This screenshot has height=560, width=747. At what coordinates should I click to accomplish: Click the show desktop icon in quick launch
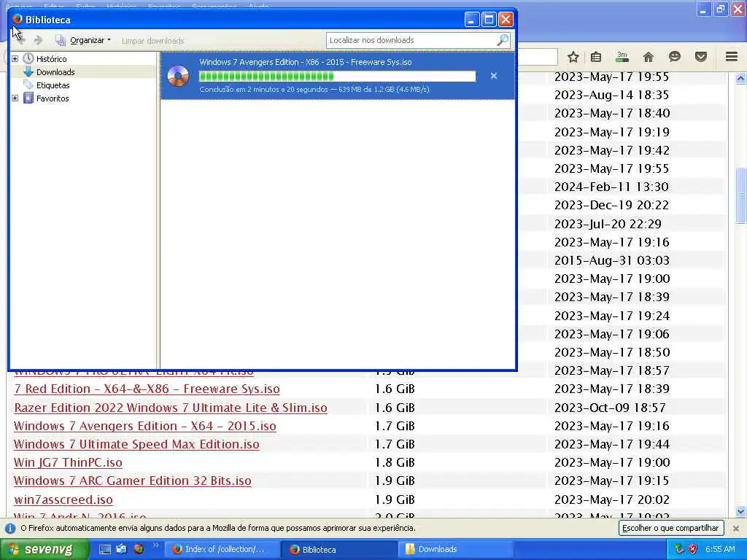pos(105,549)
